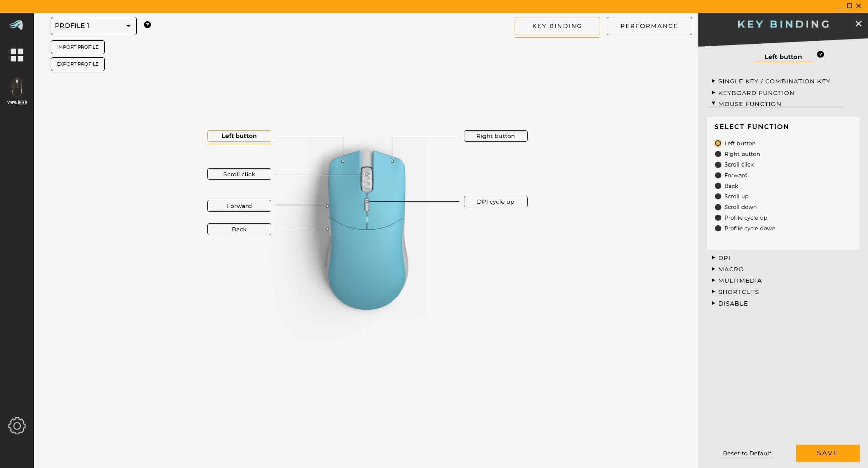Switch to the Key Binding tab
Image resolution: width=868 pixels, height=468 pixels.
coord(557,26)
